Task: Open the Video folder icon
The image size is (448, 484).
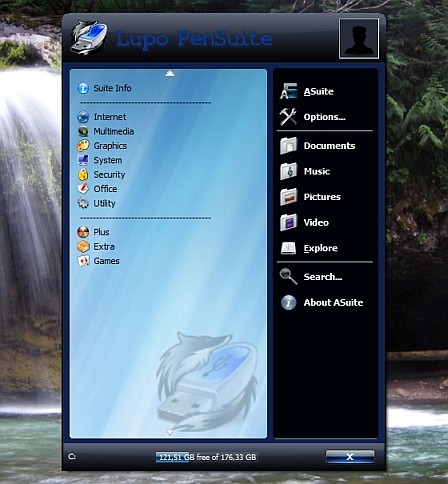Action: pyautogui.click(x=288, y=222)
